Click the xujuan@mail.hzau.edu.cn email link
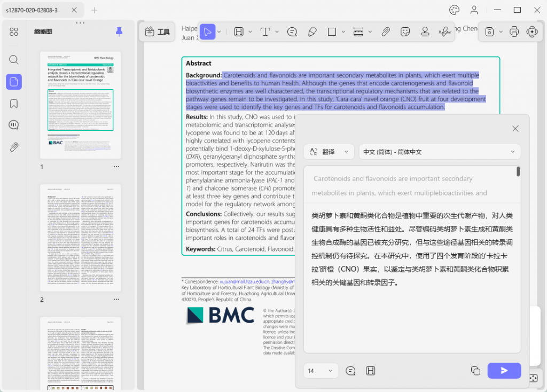This screenshot has width=547, height=392. (x=244, y=281)
